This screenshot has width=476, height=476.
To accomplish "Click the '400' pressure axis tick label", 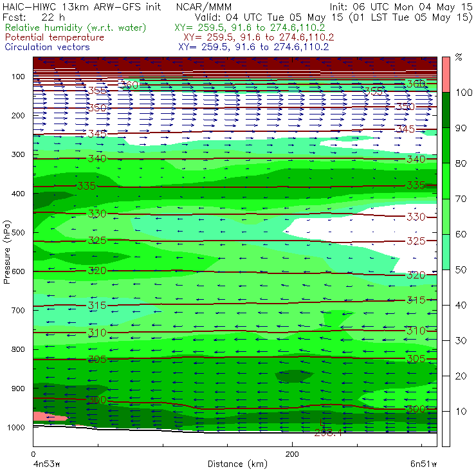I will [18, 194].
